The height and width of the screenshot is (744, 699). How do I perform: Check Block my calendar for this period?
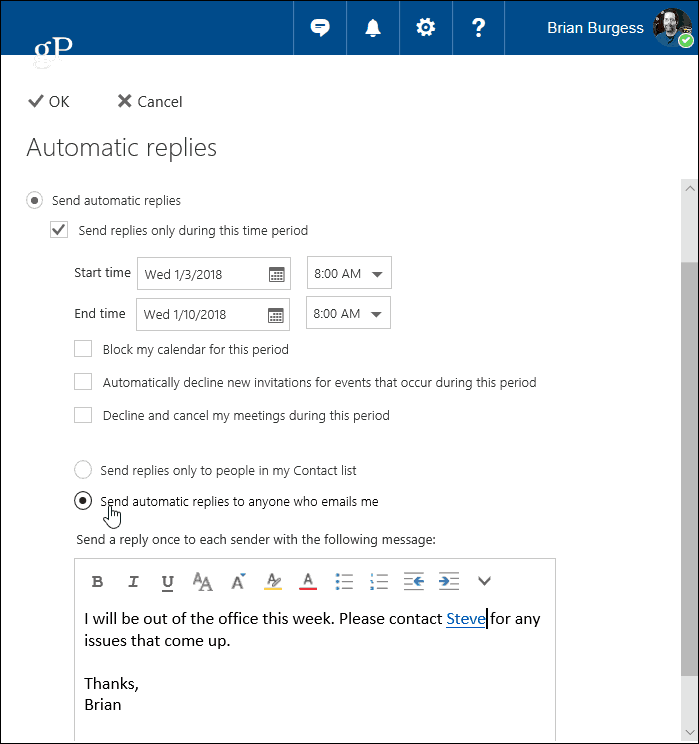click(x=83, y=349)
